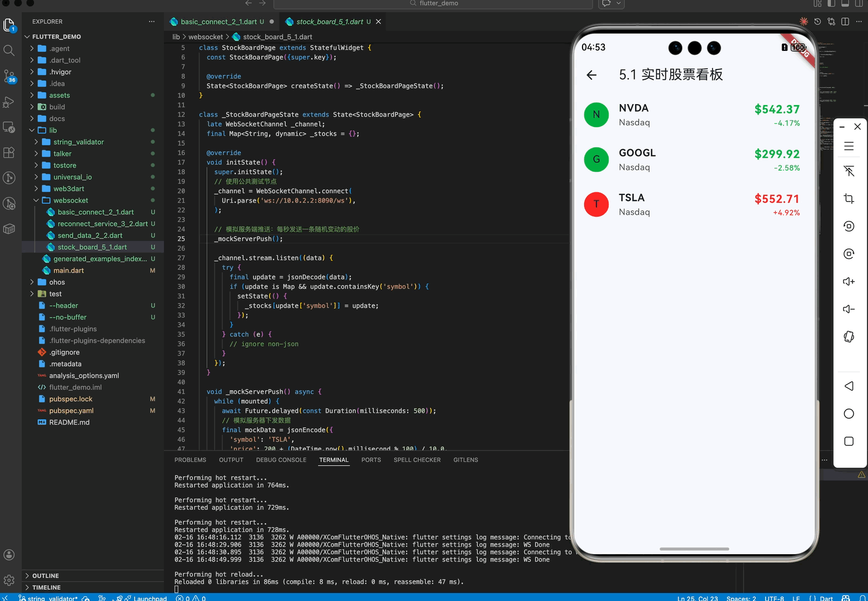This screenshot has height=601, width=868.
Task: Click lib in breadcrumb path
Action: pos(176,37)
